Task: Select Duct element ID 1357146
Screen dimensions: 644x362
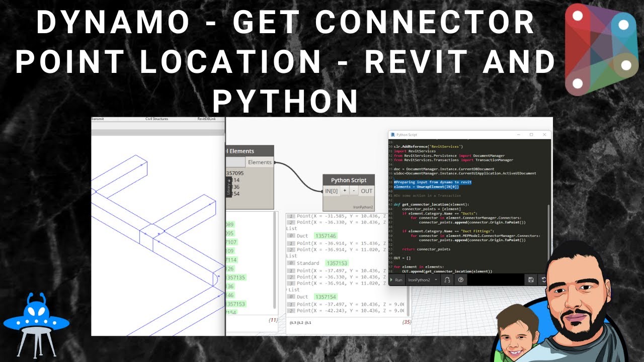Action: tap(325, 235)
